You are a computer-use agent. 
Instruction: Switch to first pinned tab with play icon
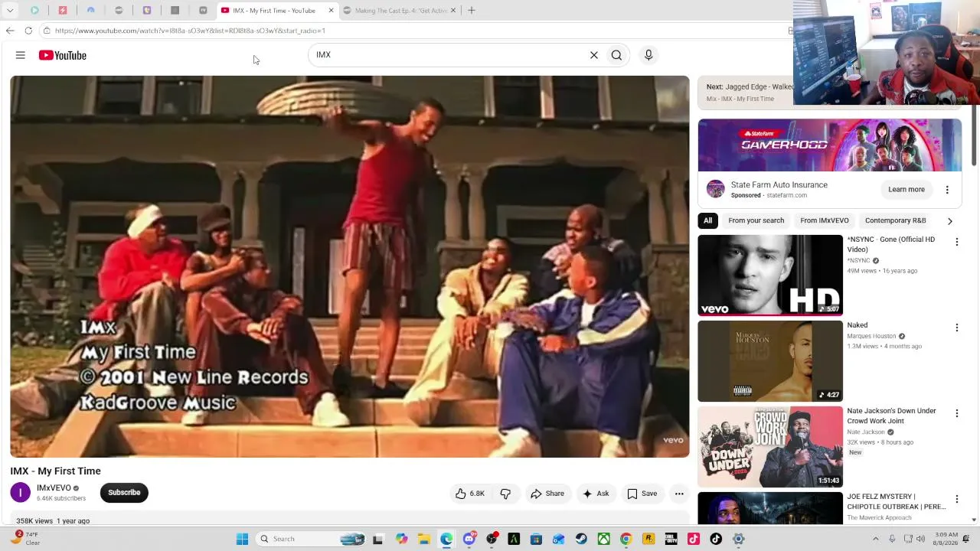tap(34, 11)
